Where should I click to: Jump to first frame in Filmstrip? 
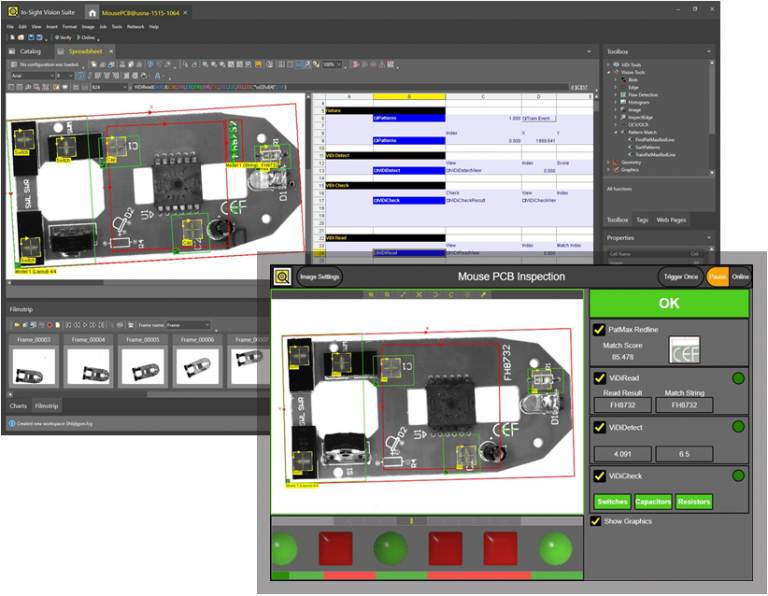pos(68,325)
